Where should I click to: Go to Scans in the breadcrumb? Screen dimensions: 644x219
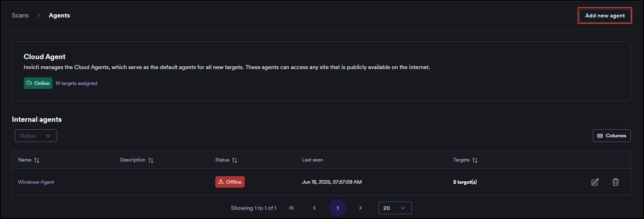20,15
